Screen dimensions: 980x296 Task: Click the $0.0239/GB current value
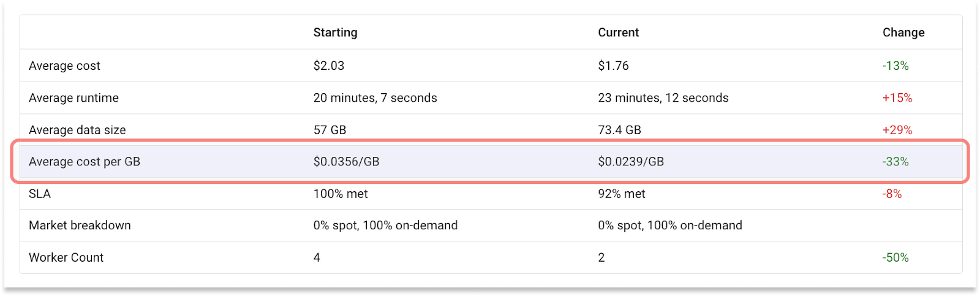click(x=631, y=162)
